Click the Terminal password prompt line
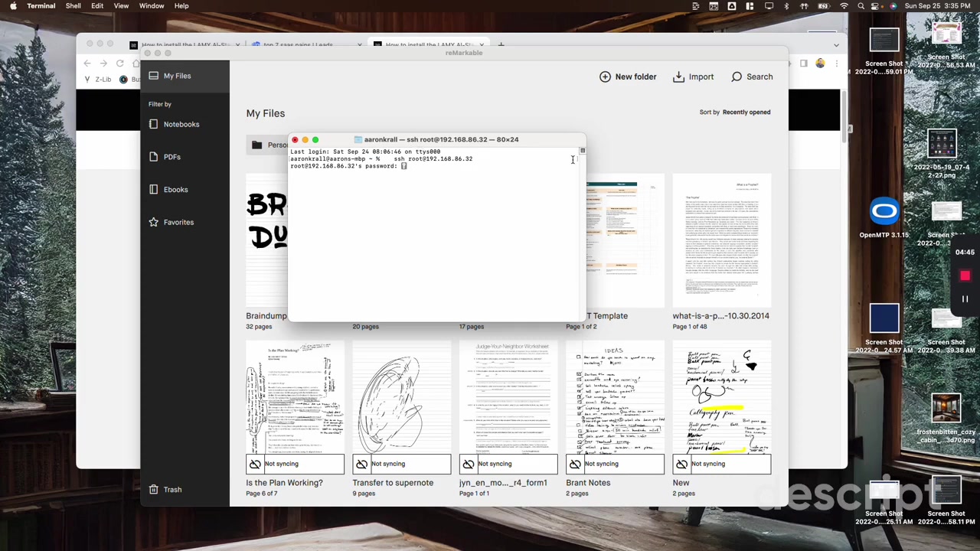980x551 pixels. point(348,166)
